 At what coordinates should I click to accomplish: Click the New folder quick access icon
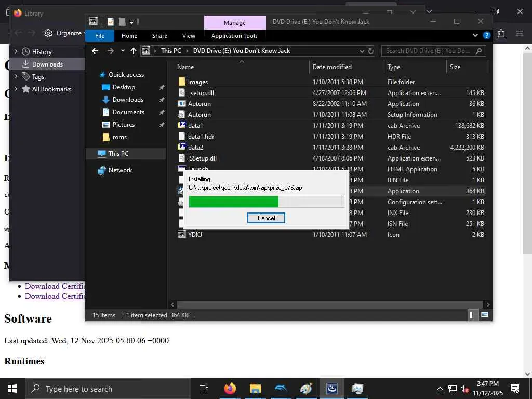122,22
